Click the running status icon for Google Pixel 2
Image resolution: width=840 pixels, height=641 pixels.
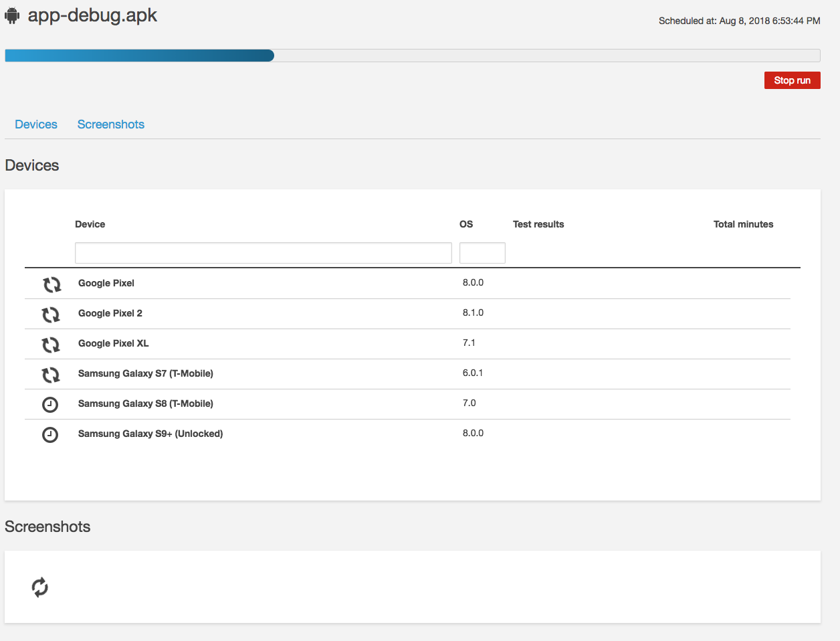pos(51,314)
